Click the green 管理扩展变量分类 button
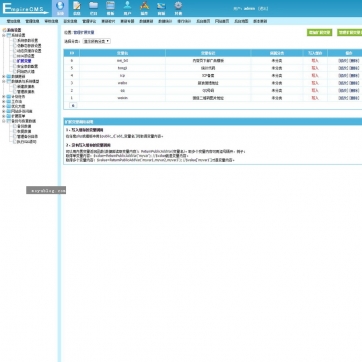Image resolution: width=362 pixels, height=362 pixels. (x=350, y=33)
